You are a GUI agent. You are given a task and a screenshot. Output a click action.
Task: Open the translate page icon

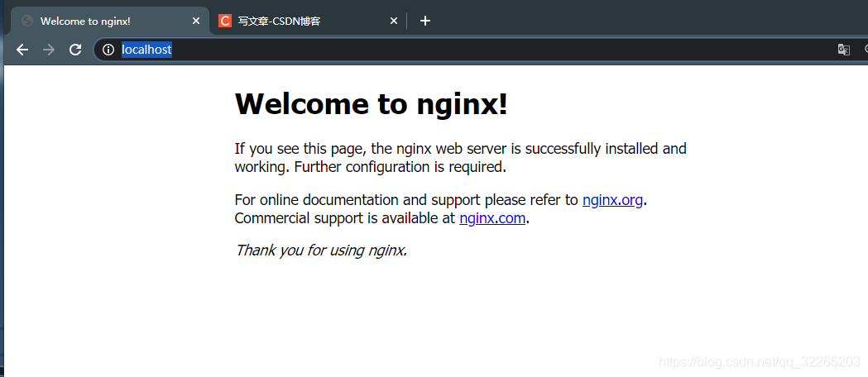point(844,50)
